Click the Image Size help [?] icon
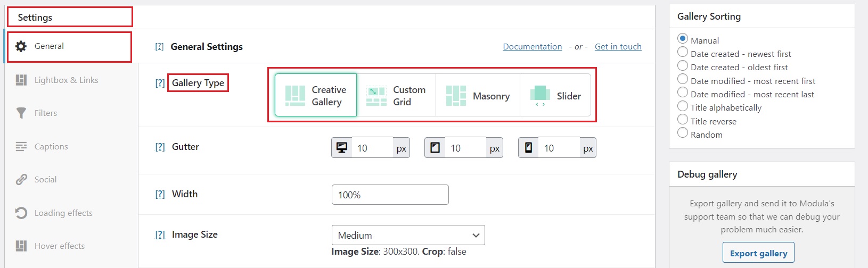 pos(160,235)
